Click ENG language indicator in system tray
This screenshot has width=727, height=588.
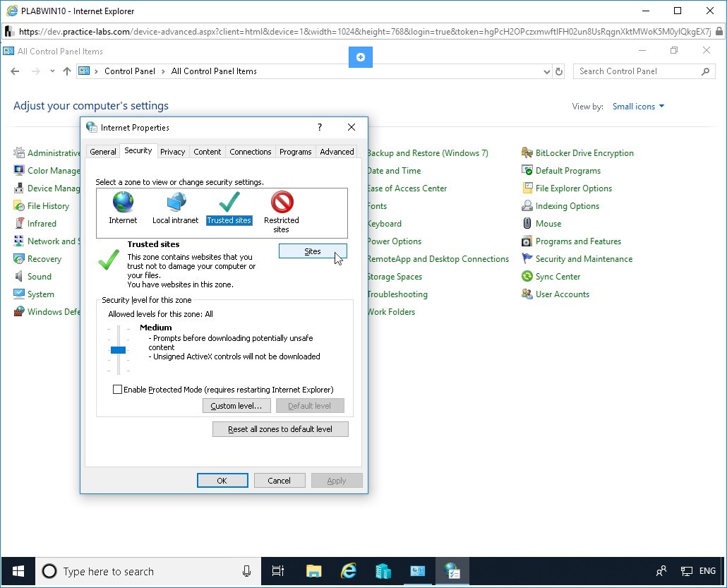[707, 571]
